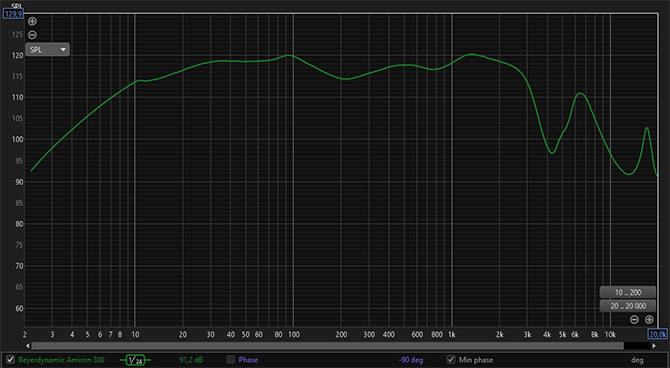Viewport: 670px width, 368px height.
Task: Click the 91,2 dB readout
Action: coord(191,360)
